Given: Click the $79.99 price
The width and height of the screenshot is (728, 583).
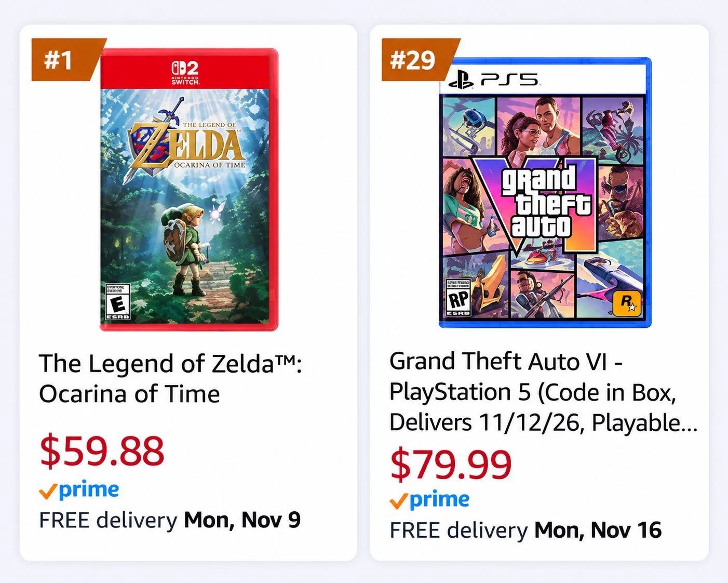Looking at the screenshot, I should pos(451,464).
